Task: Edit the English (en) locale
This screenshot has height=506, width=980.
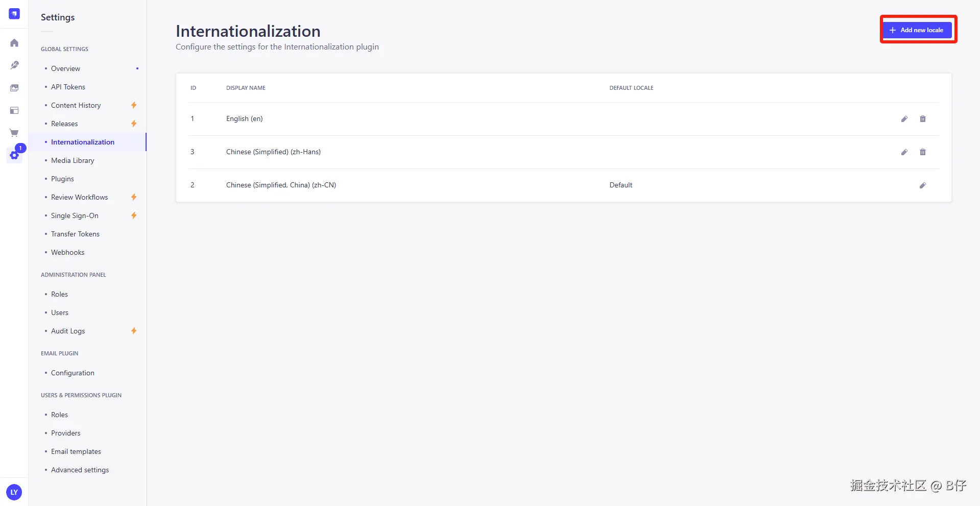Action: point(904,119)
